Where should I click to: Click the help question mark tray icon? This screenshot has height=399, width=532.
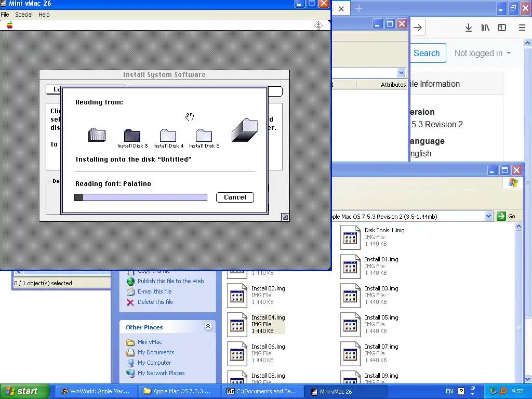[x=461, y=391]
